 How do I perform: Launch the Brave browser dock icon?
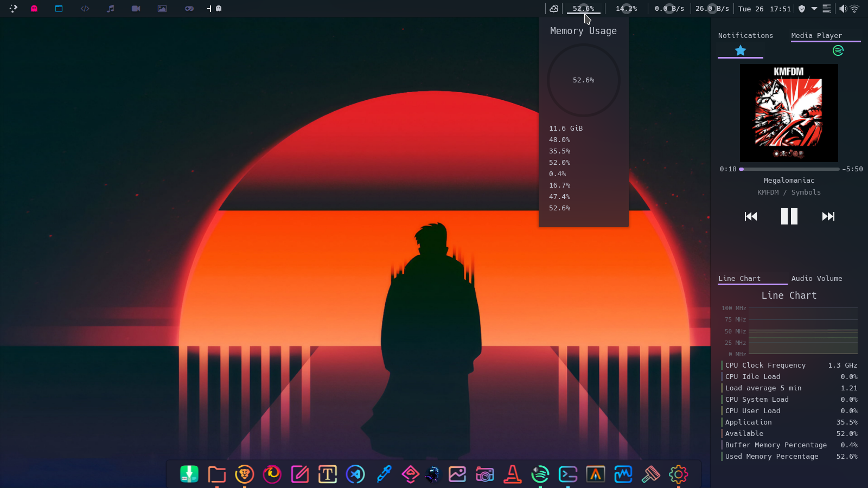pyautogui.click(x=245, y=474)
